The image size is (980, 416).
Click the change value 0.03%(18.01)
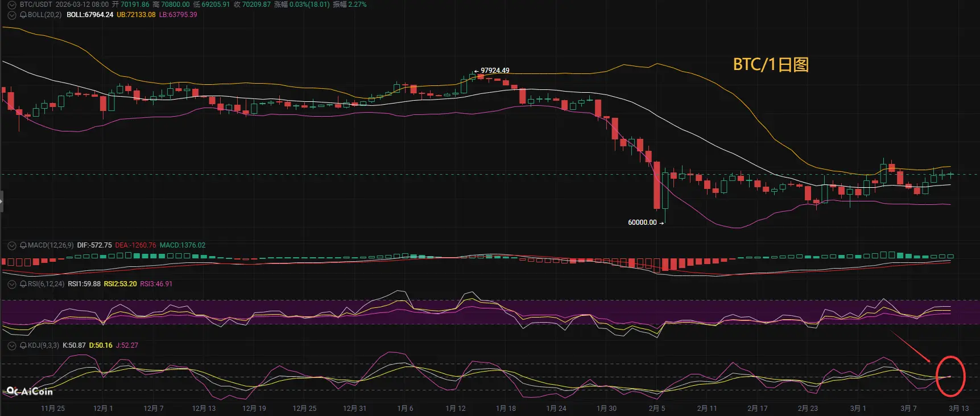click(309, 5)
